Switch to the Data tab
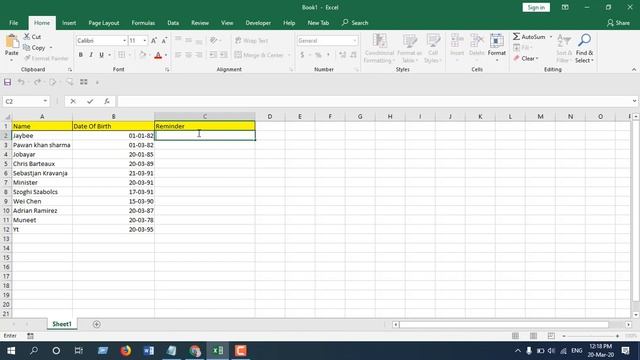 173,23
